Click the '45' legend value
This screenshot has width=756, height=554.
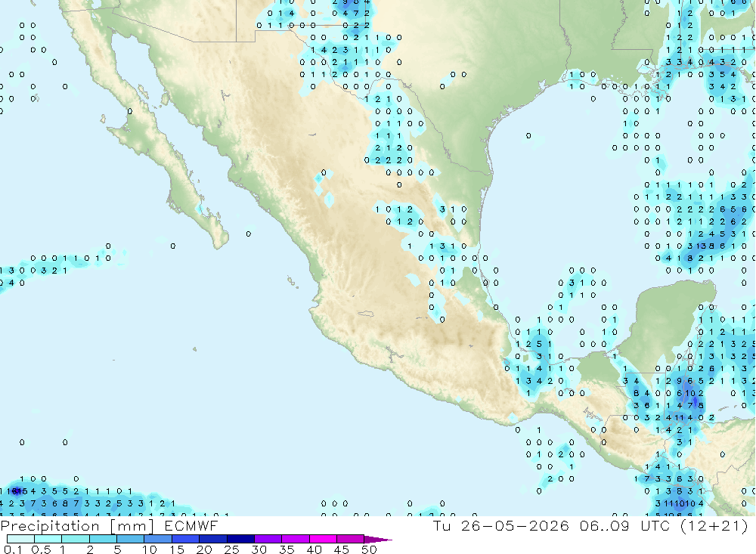pyautogui.click(x=342, y=549)
